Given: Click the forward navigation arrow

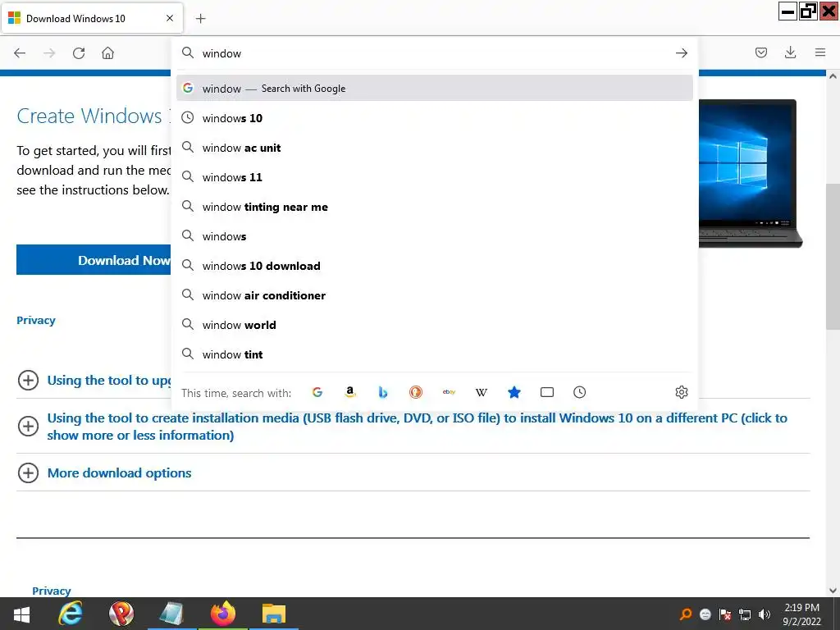Looking at the screenshot, I should tap(49, 52).
